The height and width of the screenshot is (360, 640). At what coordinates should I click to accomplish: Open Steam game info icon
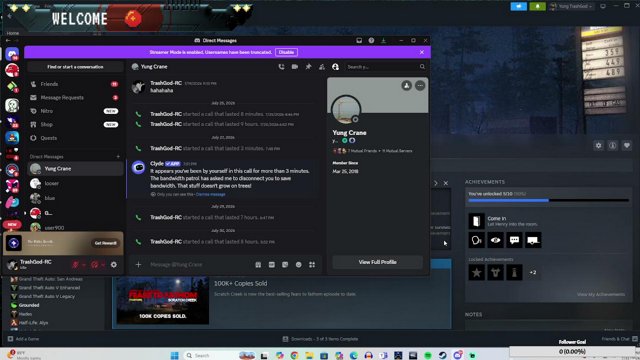[613, 145]
